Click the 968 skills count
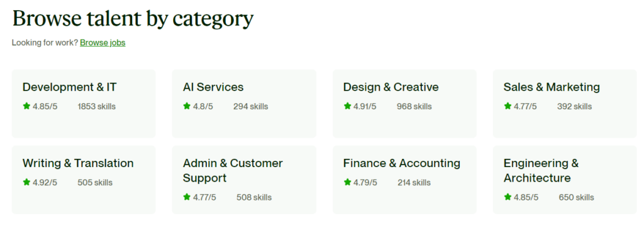The image size is (644, 235). (x=414, y=107)
